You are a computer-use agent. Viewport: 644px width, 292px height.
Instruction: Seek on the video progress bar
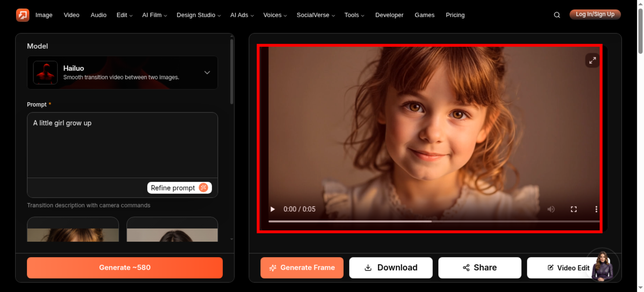pos(434,221)
